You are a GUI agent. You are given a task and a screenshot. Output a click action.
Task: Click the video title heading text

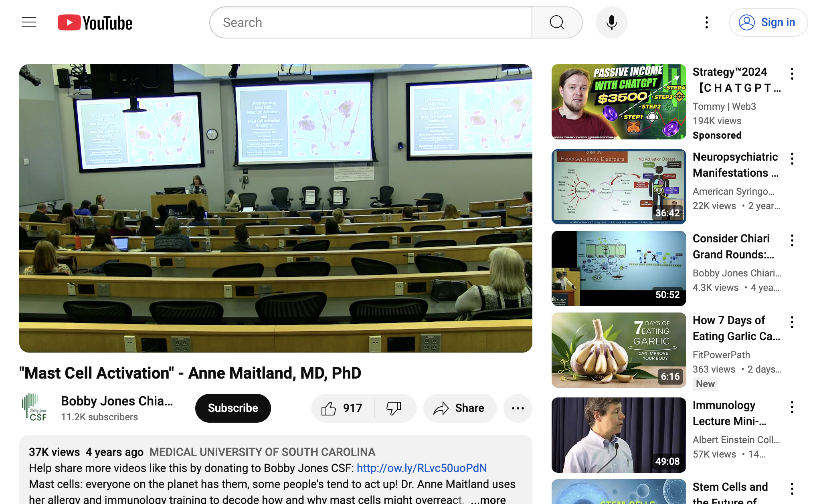click(190, 373)
